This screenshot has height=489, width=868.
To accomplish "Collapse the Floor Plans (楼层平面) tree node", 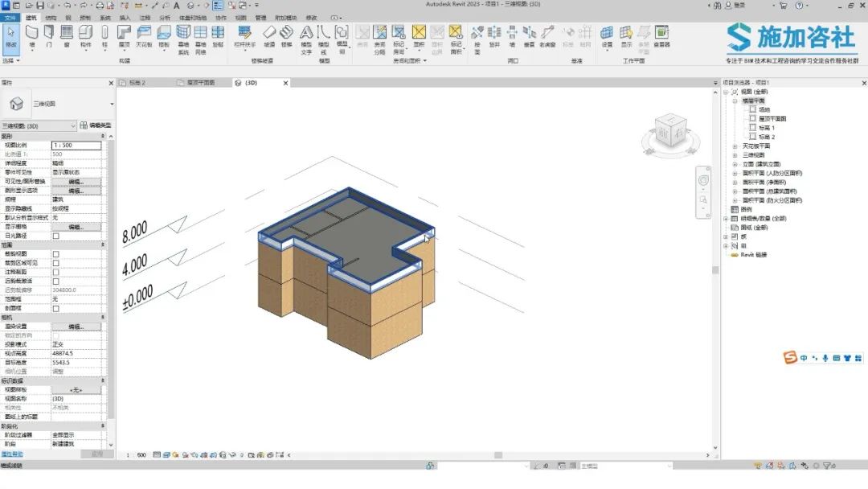I will coord(735,101).
